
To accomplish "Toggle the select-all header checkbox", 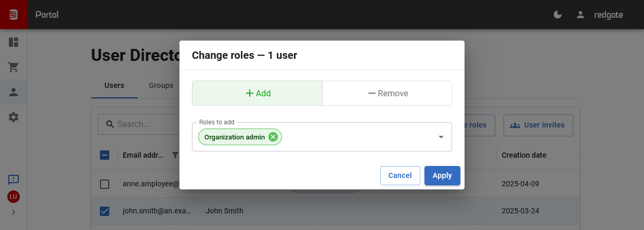I will pyautogui.click(x=105, y=155).
